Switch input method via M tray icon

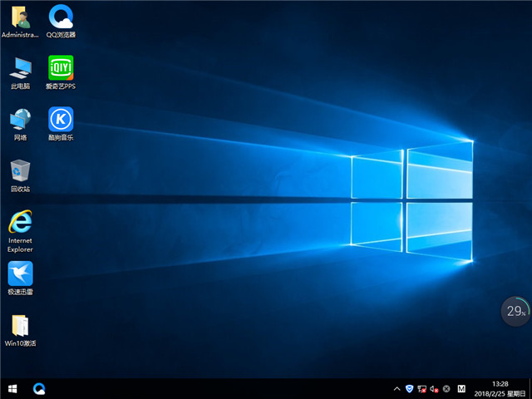(461, 389)
